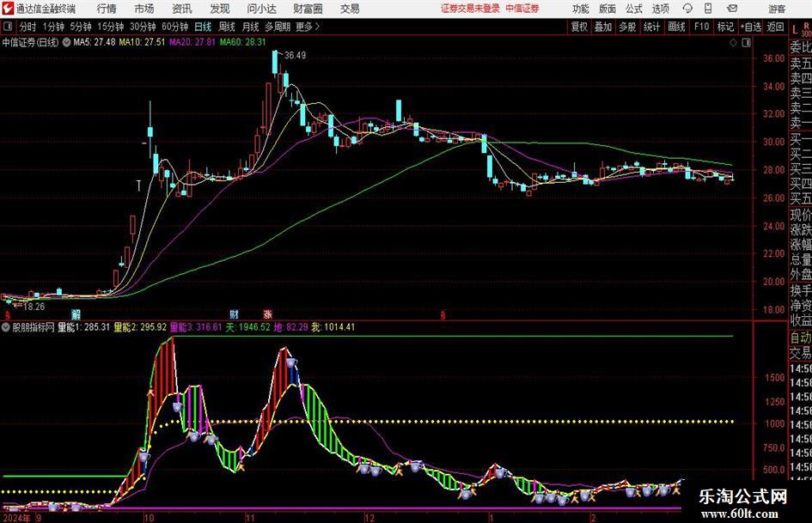Click the 地: 82.29 value
812x523 pixels.
click(x=291, y=327)
